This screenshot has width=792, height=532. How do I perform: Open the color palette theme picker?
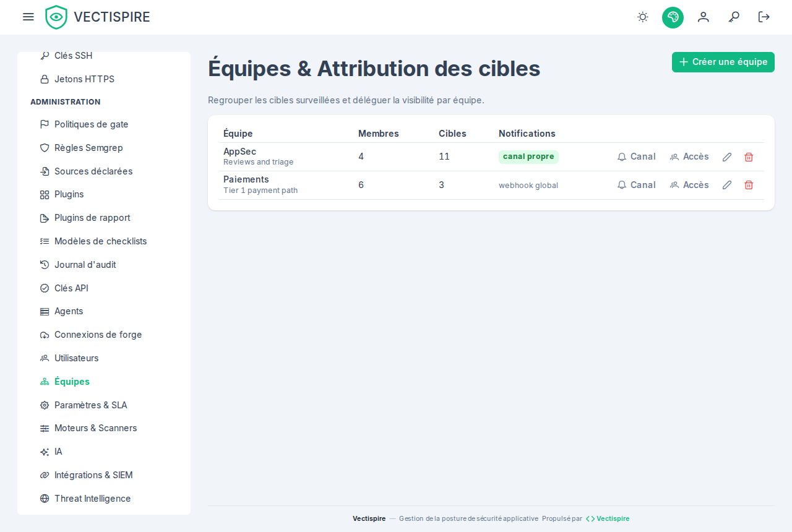[673, 17]
